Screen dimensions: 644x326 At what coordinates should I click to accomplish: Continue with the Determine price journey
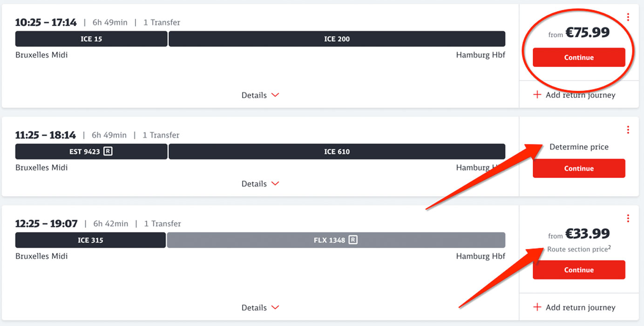coord(579,169)
